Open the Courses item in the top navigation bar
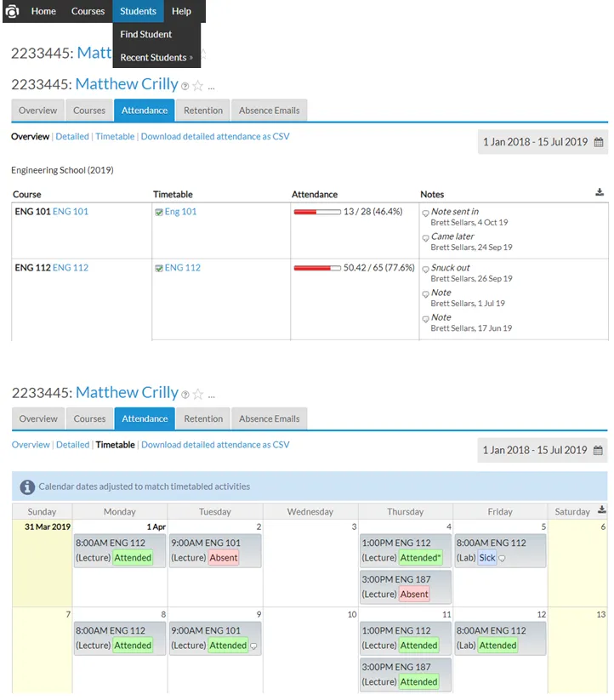This screenshot has width=614, height=700. coord(88,11)
